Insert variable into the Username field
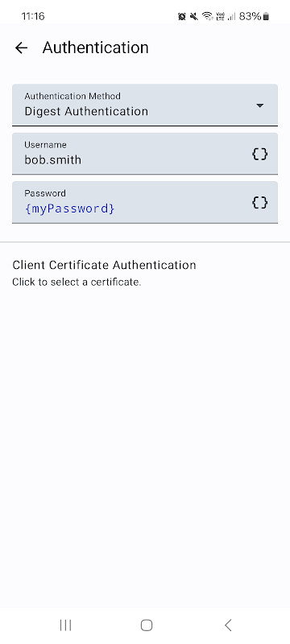The width and height of the screenshot is (290, 644). click(259, 154)
